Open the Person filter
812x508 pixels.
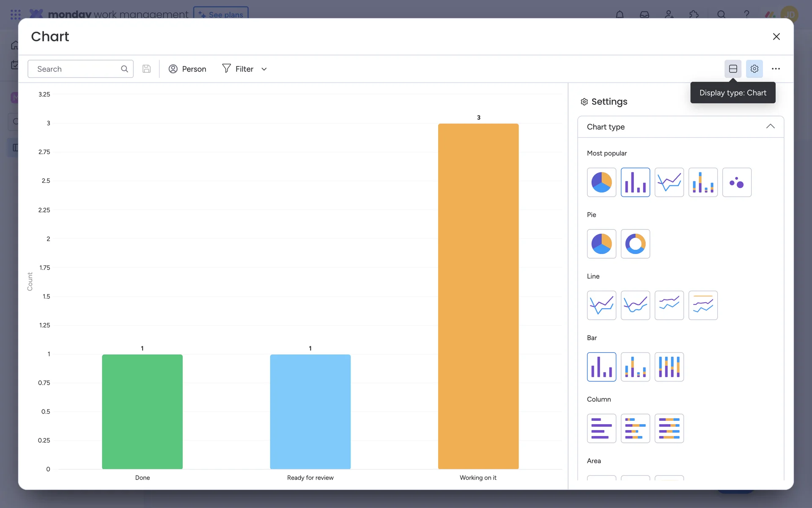pos(187,69)
